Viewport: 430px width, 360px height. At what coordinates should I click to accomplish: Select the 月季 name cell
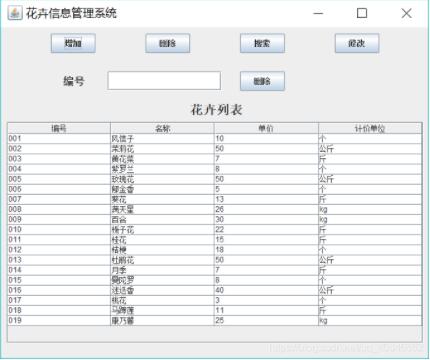162,270
